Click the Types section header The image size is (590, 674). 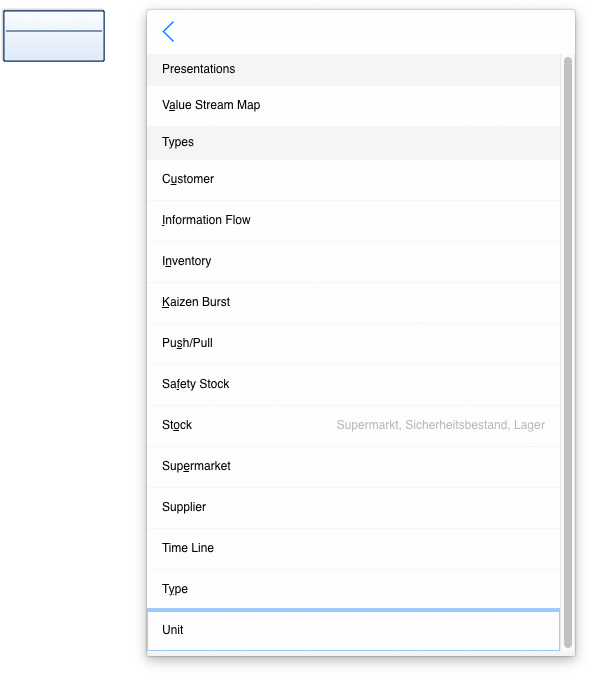click(x=354, y=143)
